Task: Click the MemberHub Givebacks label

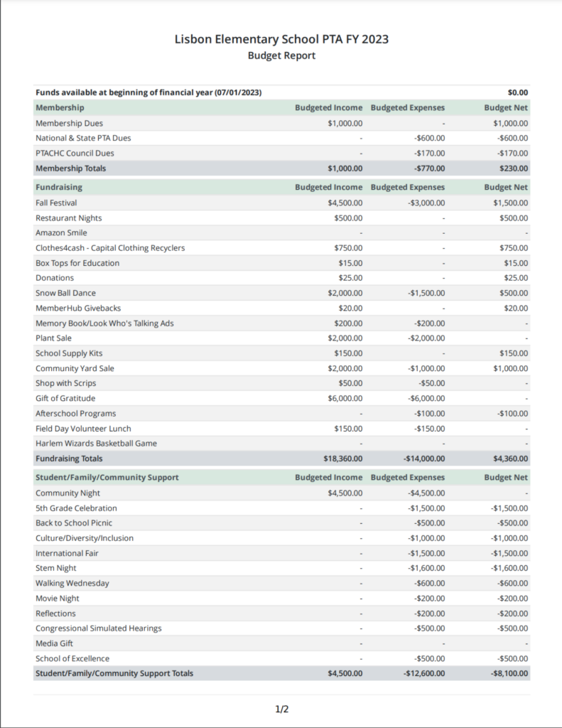Action: pyautogui.click(x=78, y=308)
